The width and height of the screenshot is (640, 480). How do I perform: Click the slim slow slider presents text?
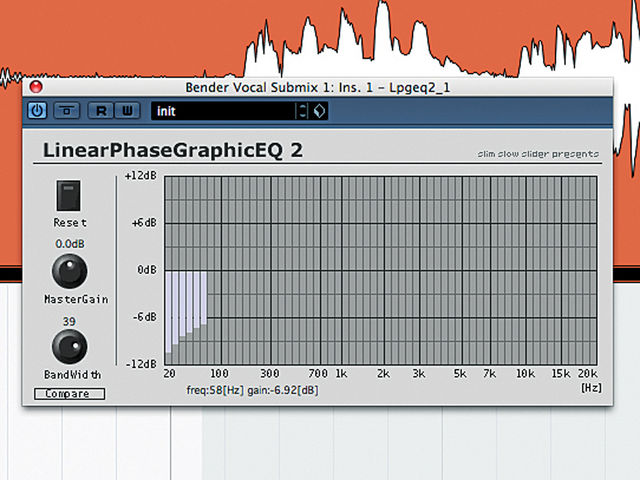click(x=538, y=154)
